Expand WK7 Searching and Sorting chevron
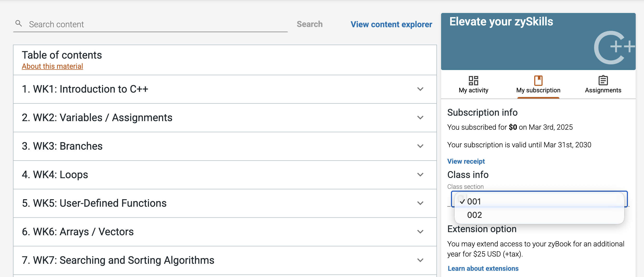 tap(420, 260)
